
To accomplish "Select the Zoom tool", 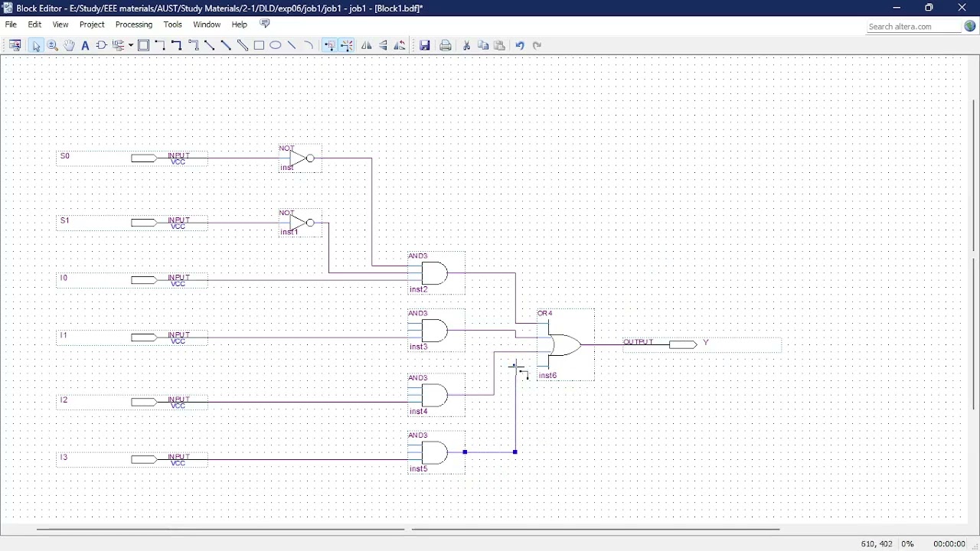I will (53, 45).
